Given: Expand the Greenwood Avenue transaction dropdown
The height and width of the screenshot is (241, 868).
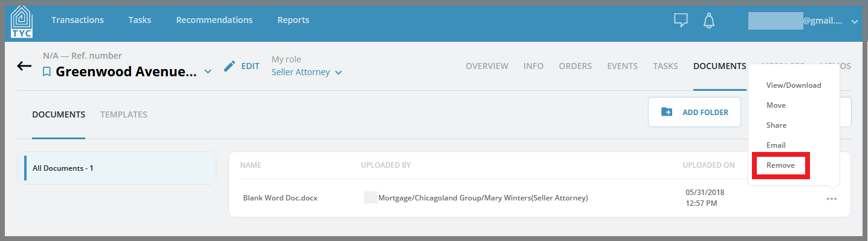Looking at the screenshot, I should pyautogui.click(x=208, y=72).
